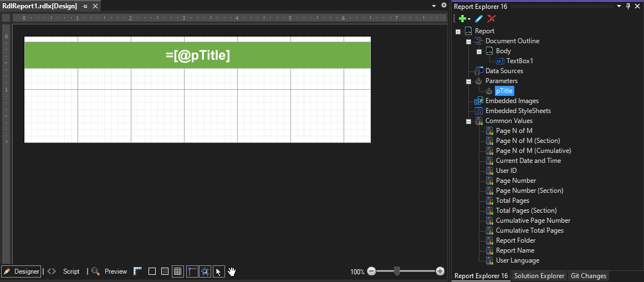
Task: Click the blue pencil Edit icon
Action: click(x=479, y=19)
